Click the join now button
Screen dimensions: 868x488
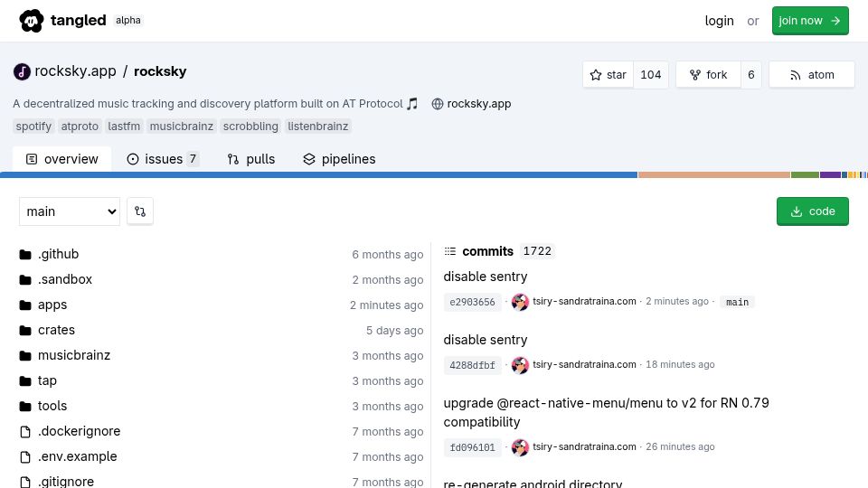810,21
